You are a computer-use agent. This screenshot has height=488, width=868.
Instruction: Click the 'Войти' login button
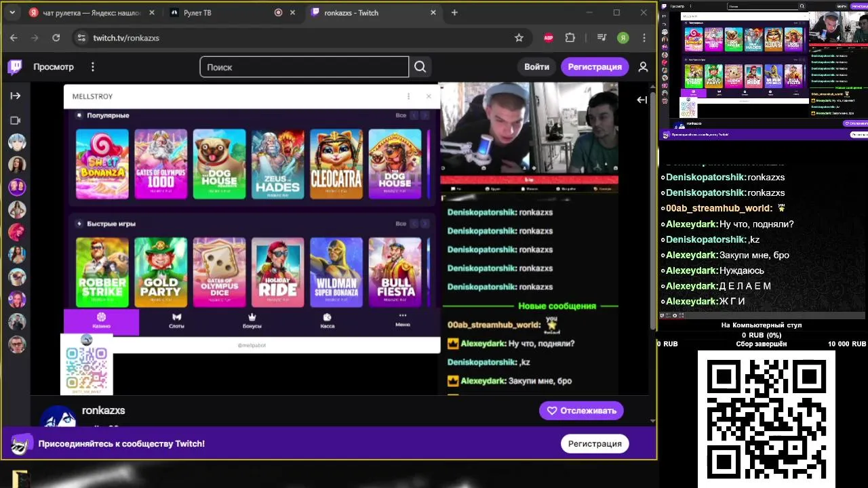coord(536,66)
